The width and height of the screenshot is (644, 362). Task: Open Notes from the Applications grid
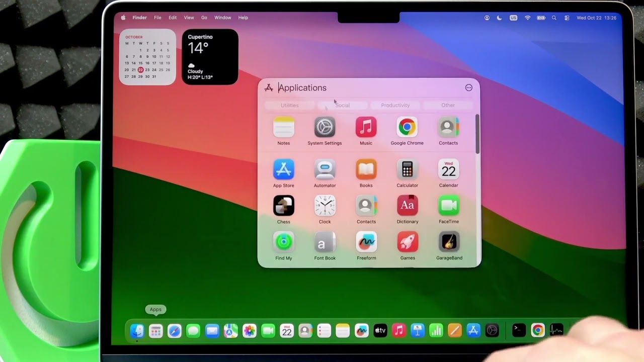point(284,127)
